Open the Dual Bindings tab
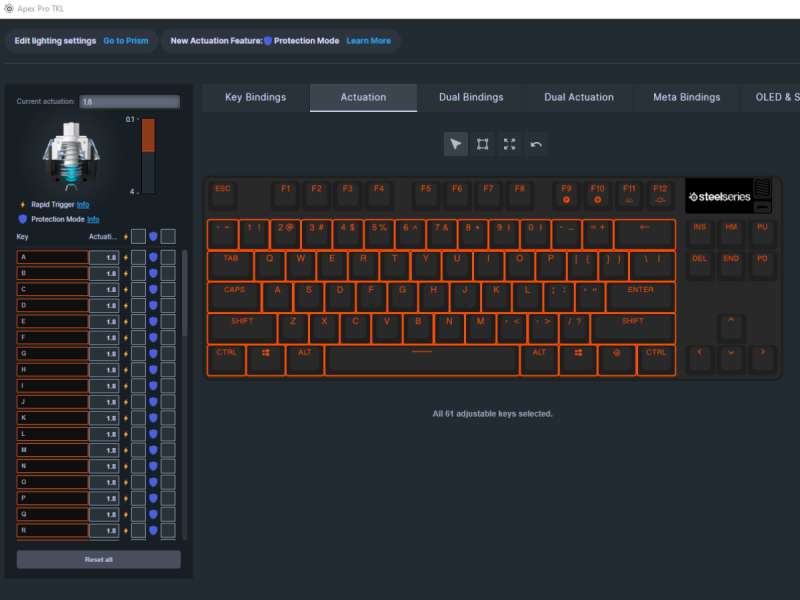Image resolution: width=800 pixels, height=600 pixels. click(x=471, y=97)
